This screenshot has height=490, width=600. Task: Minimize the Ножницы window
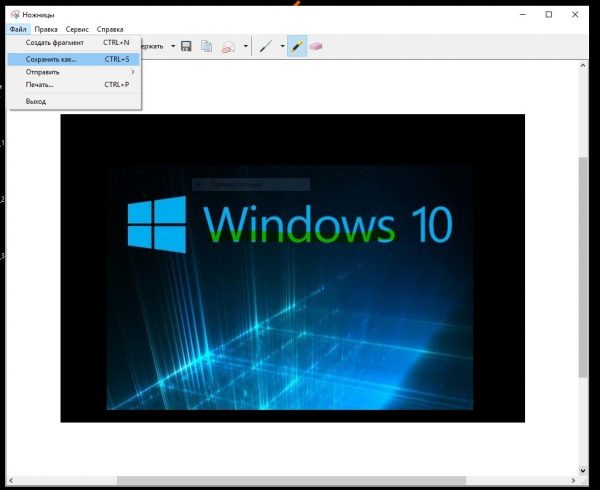pos(523,15)
